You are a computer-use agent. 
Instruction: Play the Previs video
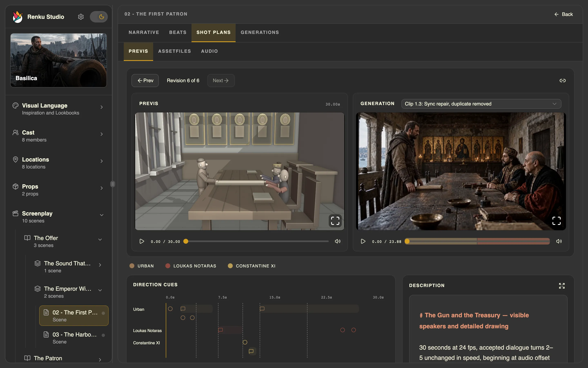[x=142, y=241]
